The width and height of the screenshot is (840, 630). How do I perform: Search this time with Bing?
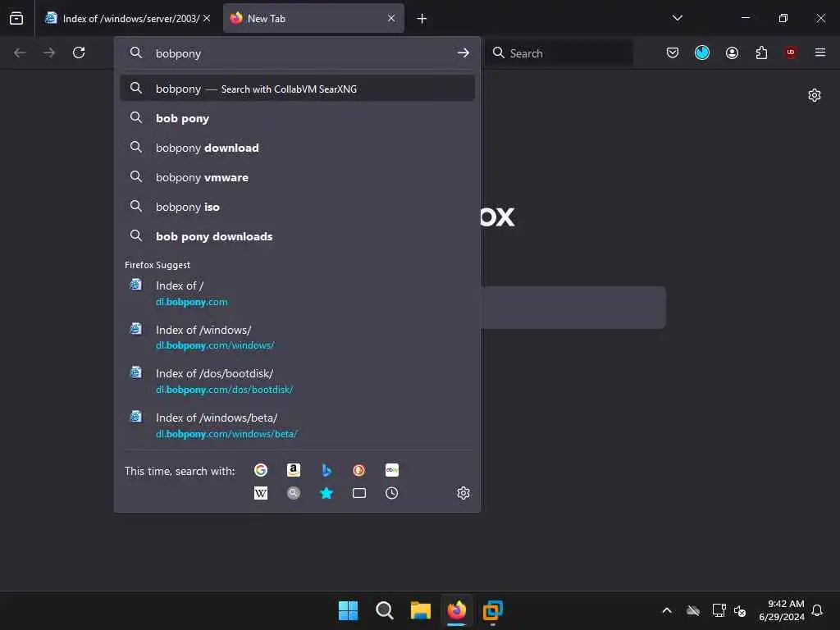[326, 470]
